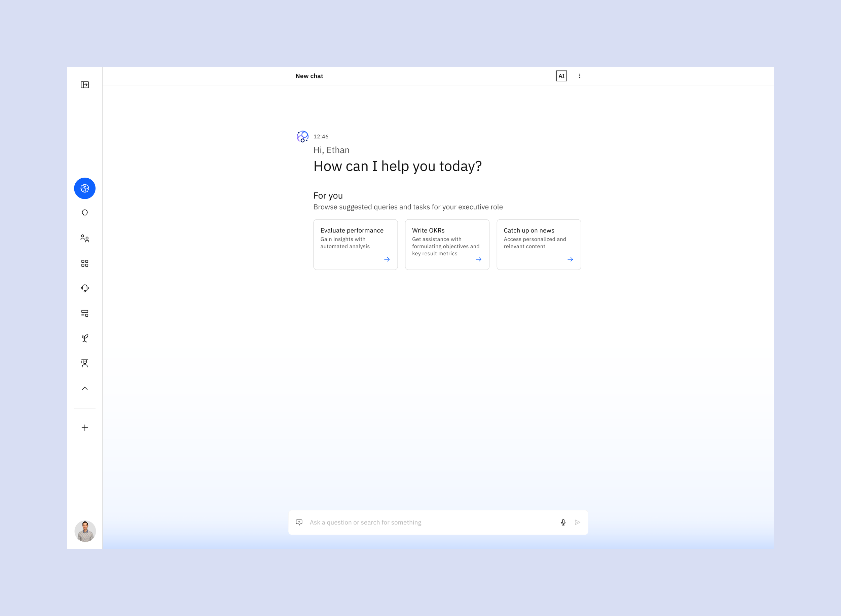Open the four-squares apps grid icon
This screenshot has width=841, height=616.
pos(85,264)
